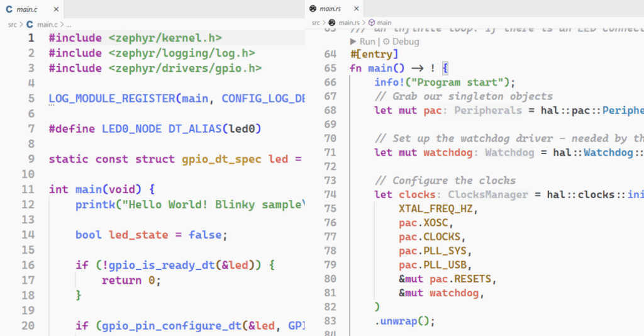
Task: Expand the ellipsis breadcrumb in main.c editor
Action: coord(69,24)
